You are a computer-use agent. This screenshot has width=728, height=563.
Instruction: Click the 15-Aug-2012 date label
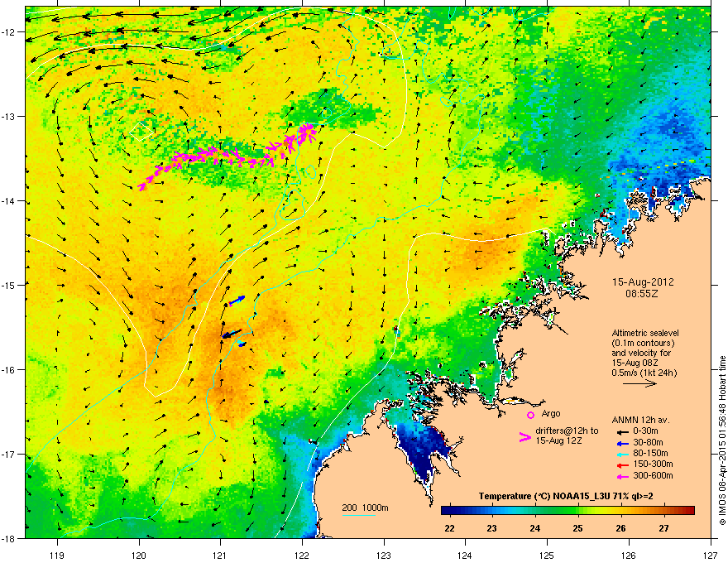tap(643, 282)
